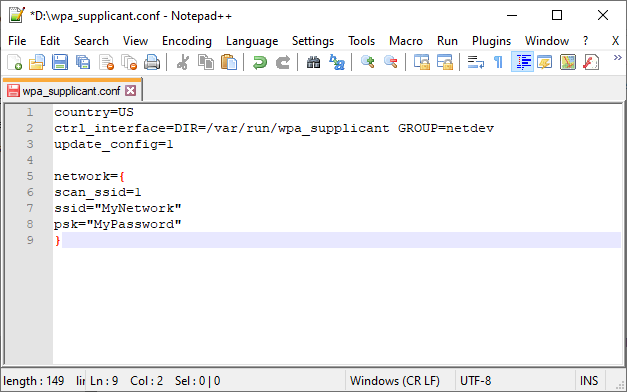Click on scan_ssid=1 text
The width and height of the screenshot is (627, 392).
[98, 192]
